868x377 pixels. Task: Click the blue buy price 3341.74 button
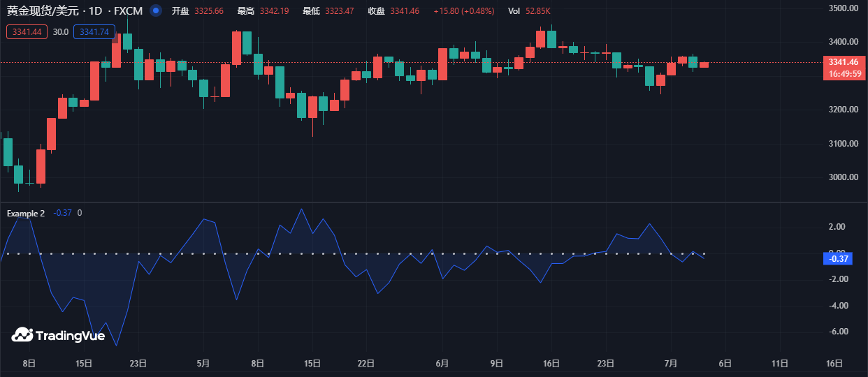94,32
